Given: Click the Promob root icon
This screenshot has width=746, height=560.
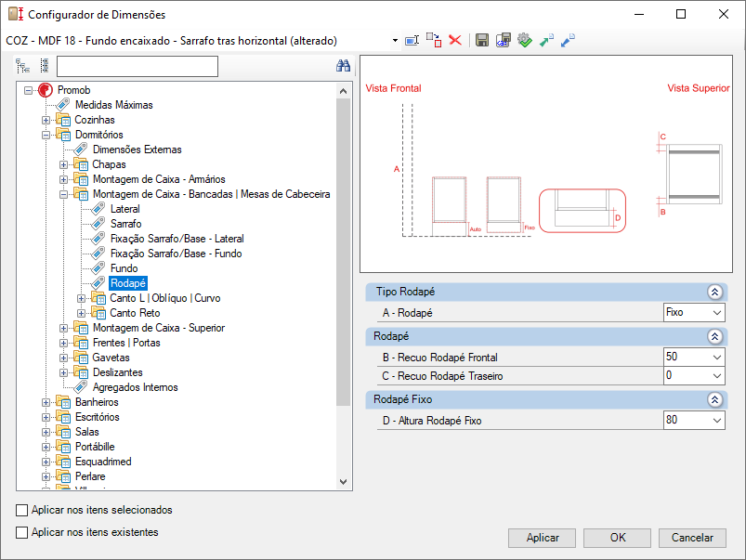Looking at the screenshot, I should (x=46, y=90).
